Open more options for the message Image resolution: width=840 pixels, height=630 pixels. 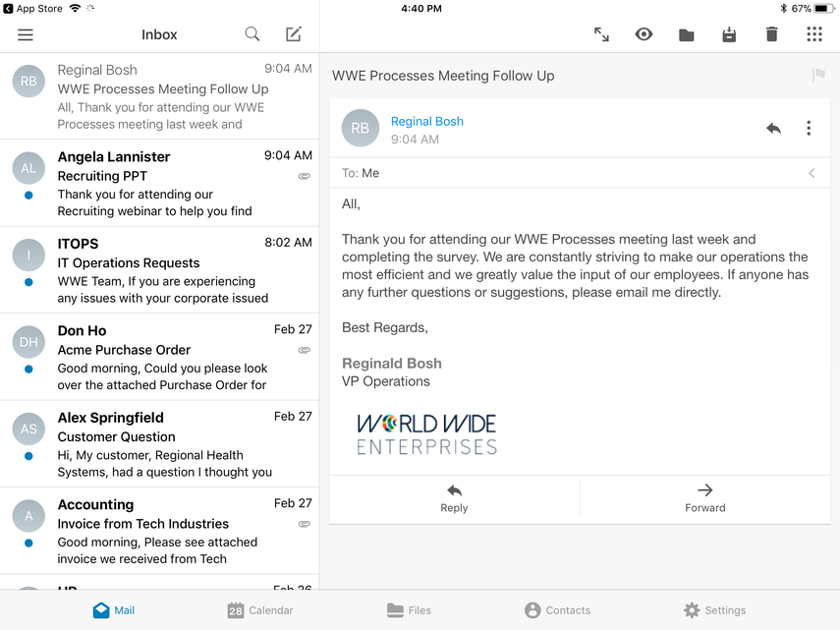point(809,129)
